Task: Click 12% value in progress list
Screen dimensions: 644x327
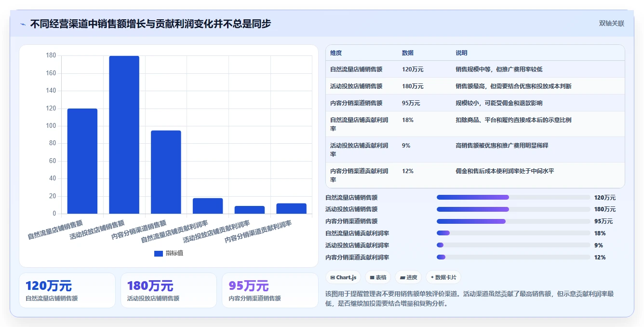Action: pyautogui.click(x=600, y=258)
